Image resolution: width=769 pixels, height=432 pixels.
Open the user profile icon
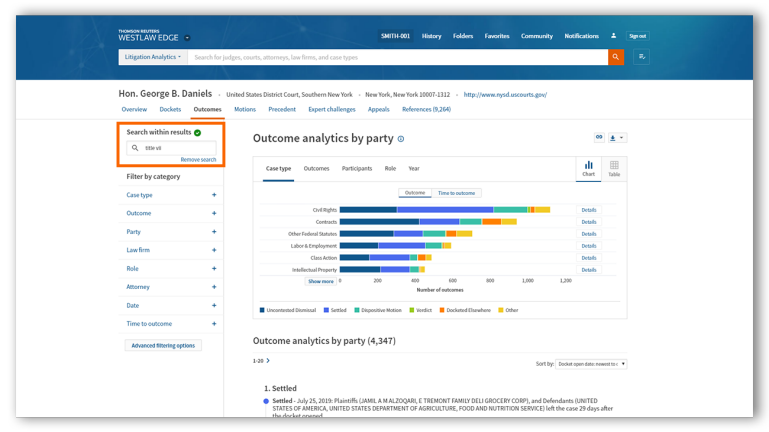[614, 36]
